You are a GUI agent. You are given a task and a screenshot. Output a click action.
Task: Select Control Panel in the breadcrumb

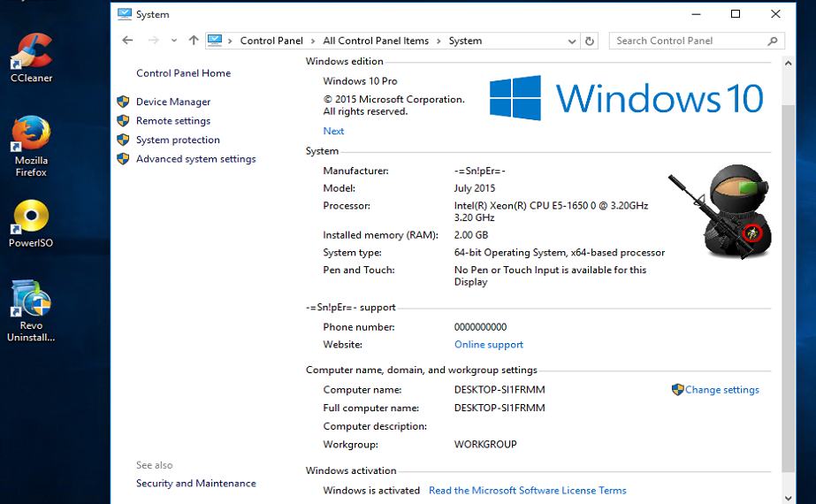click(x=271, y=41)
